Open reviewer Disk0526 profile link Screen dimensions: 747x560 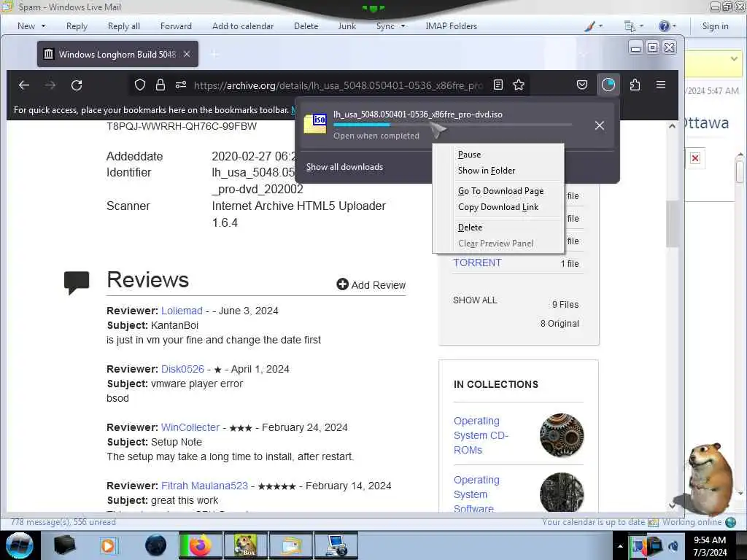pos(182,369)
